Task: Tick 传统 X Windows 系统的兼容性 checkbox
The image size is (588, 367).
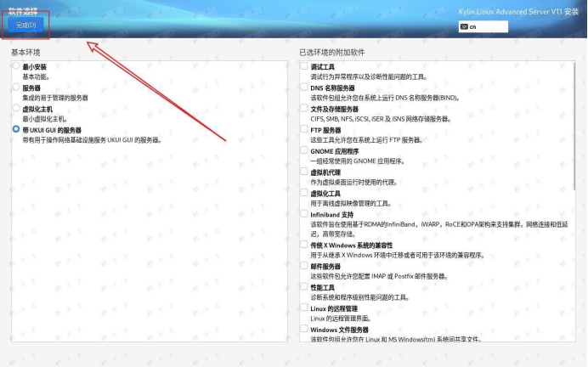Action: click(304, 245)
